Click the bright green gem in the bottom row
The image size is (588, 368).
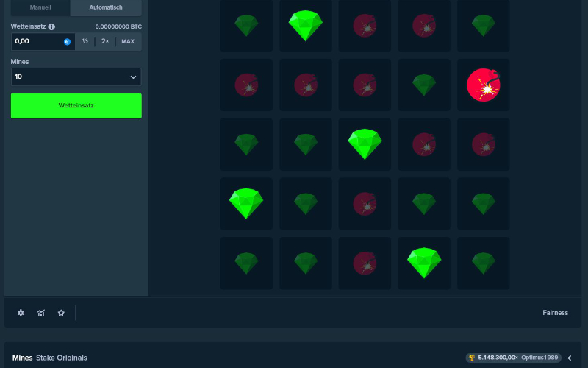[x=424, y=263]
